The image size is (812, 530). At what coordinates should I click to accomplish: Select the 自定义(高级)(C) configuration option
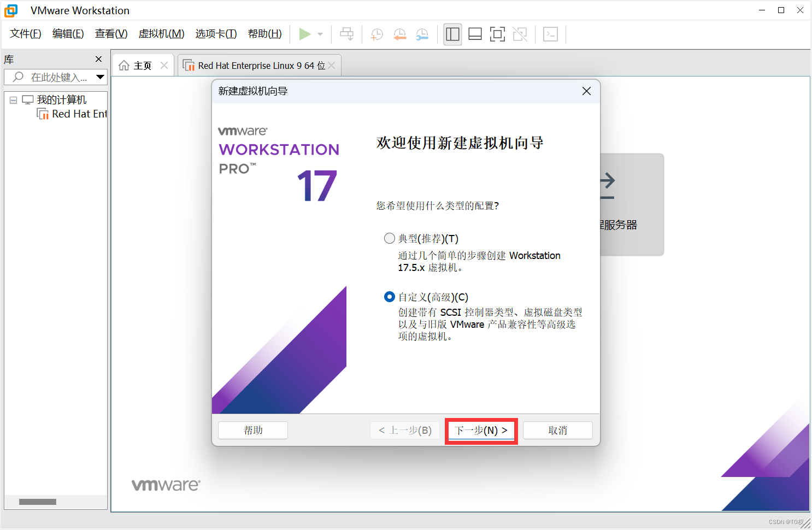pyautogui.click(x=390, y=297)
